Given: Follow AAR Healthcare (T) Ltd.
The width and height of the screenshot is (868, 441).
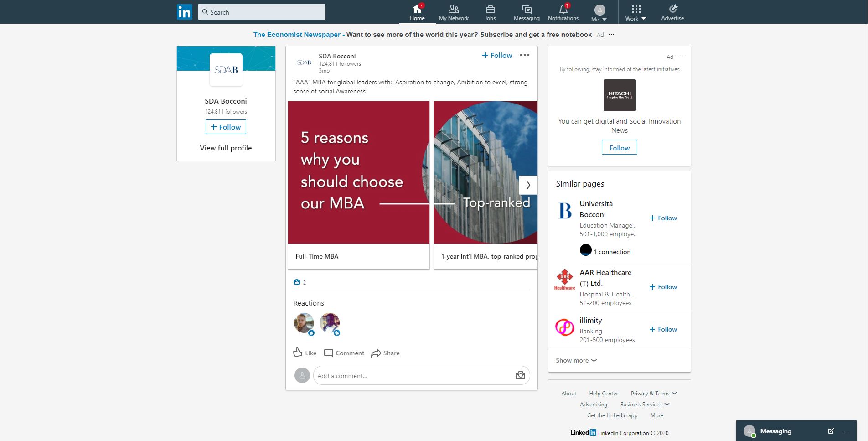Looking at the screenshot, I should (663, 287).
